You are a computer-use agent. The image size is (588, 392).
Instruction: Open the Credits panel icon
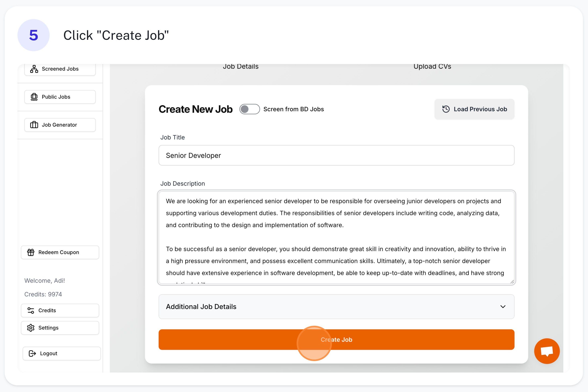(x=31, y=310)
